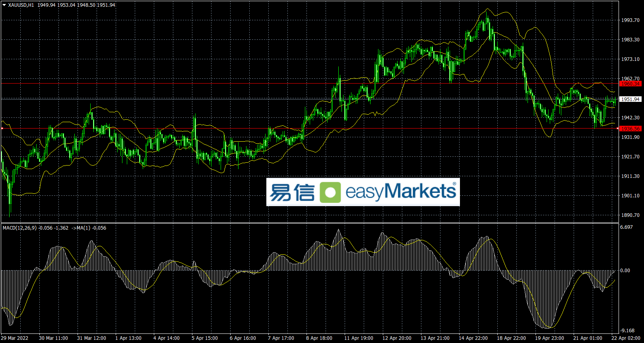Click the 1921.70 price axis label
Screen dimensions: 644x343
(x=630, y=157)
